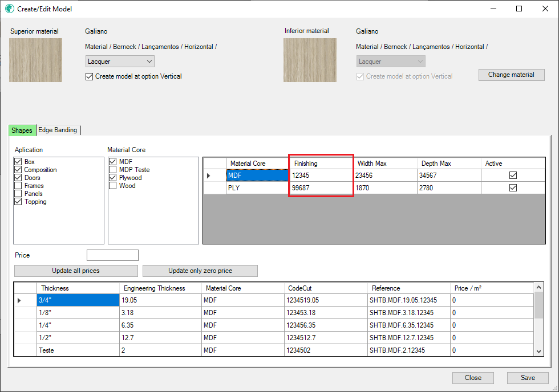Save the model with Save button
This screenshot has width=559, height=392.
[528, 378]
